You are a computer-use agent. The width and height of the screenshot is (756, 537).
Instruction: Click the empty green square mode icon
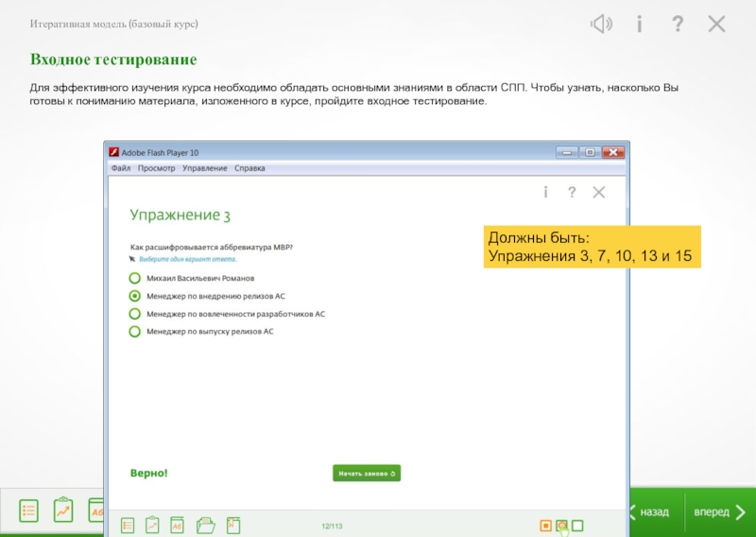(577, 526)
